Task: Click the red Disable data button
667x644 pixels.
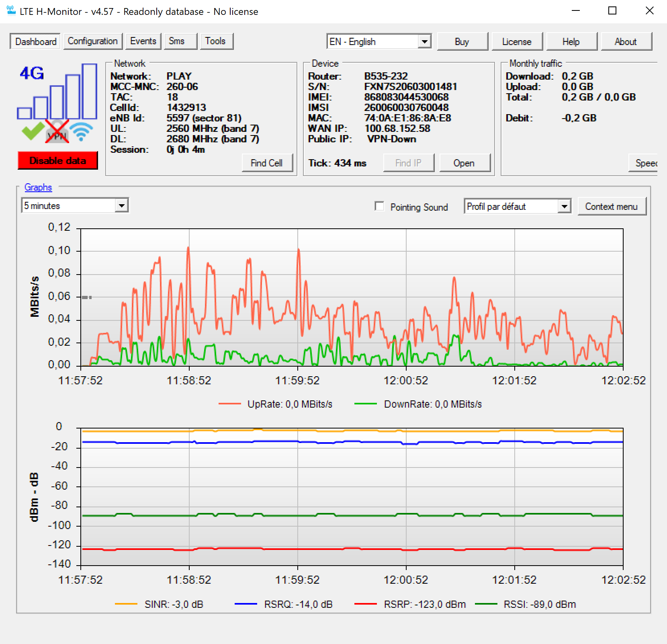Action: [x=57, y=160]
